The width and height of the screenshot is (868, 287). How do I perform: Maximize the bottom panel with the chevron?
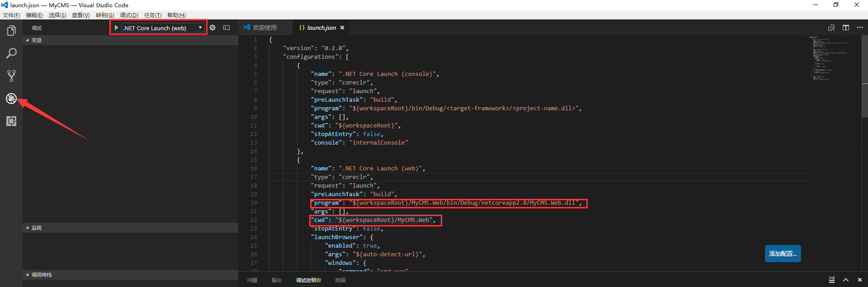846,280
